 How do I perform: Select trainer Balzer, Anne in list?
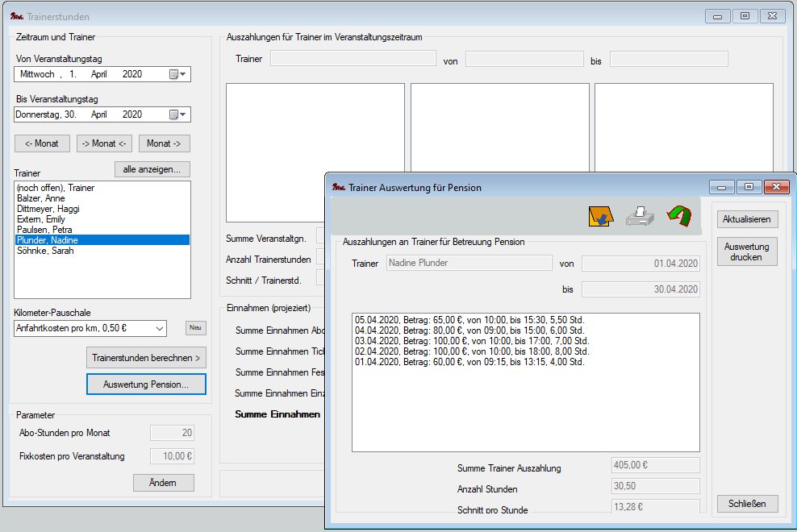[40, 198]
